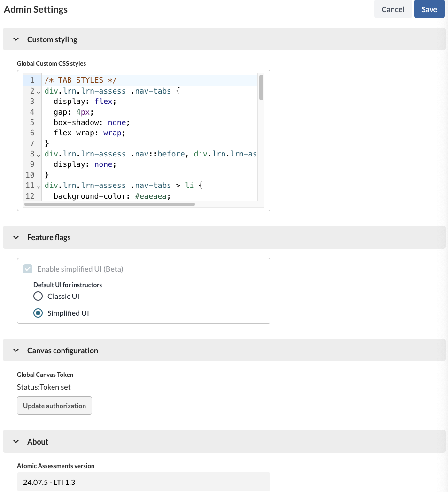448x492 pixels.
Task: Toggle the Enable simplified UI (Beta) checkbox
Action: (28, 268)
